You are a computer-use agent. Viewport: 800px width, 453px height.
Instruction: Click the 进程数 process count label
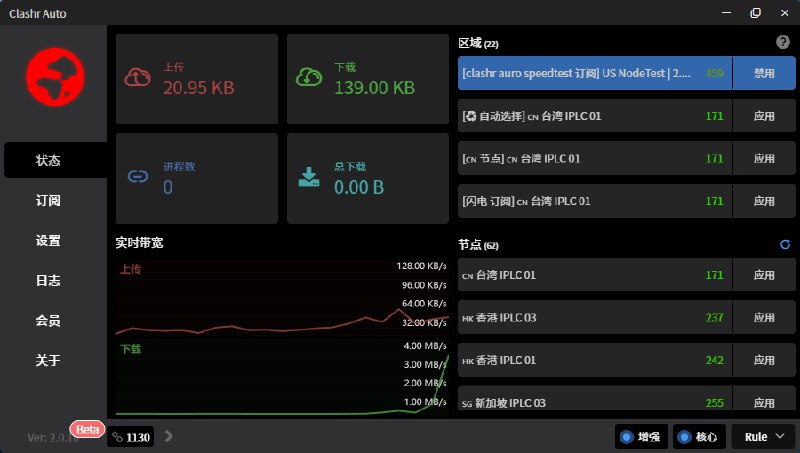pos(179,166)
